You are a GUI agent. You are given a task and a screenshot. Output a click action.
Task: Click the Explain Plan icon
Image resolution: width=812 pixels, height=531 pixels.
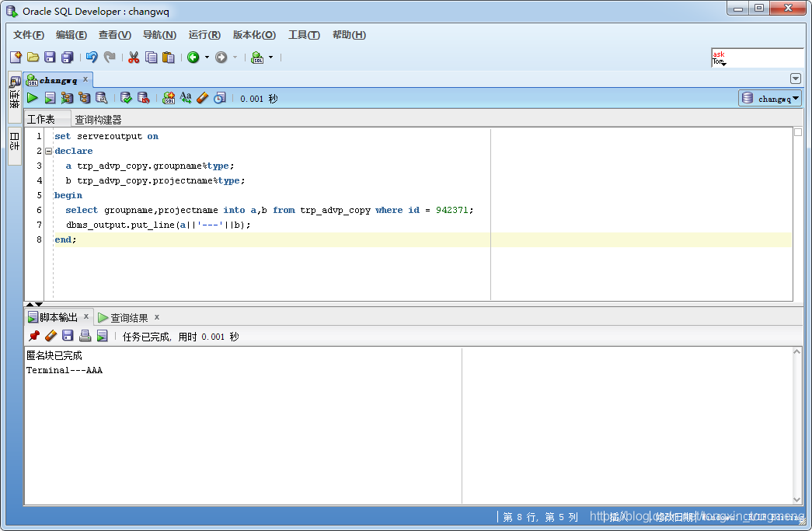(84, 97)
